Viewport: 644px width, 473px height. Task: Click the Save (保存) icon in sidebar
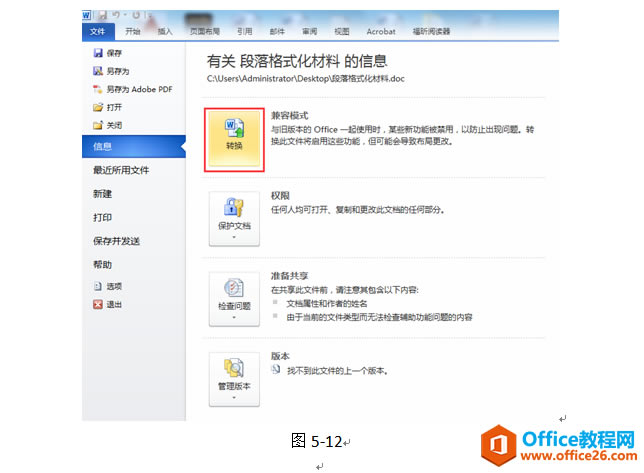coord(98,53)
